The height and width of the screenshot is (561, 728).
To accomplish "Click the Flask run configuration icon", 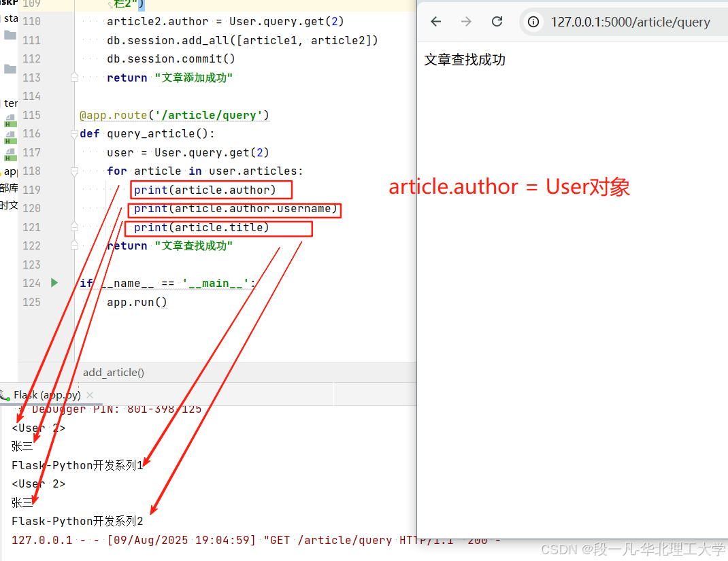I will [5, 395].
